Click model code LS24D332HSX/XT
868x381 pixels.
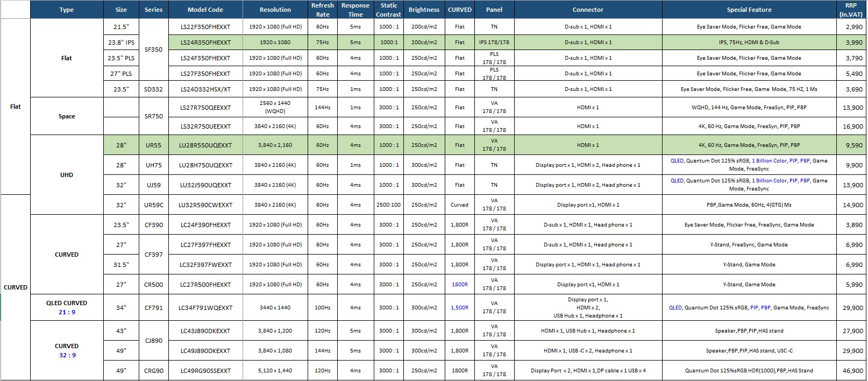[x=205, y=89]
